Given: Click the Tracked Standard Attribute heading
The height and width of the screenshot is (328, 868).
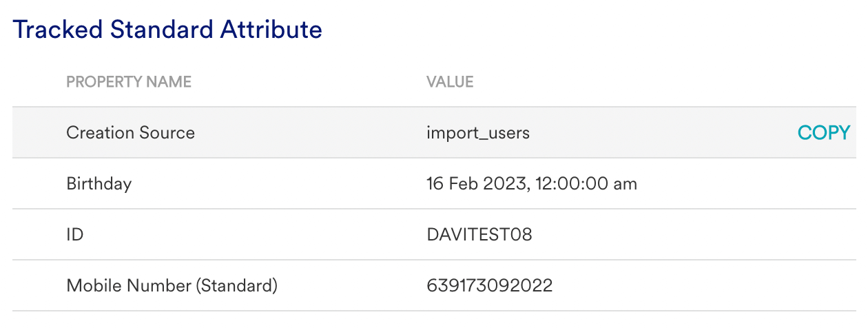Looking at the screenshot, I should point(167,30).
